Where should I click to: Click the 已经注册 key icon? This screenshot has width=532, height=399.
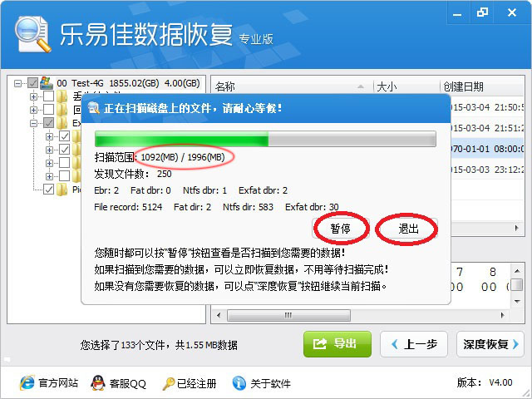coord(168,384)
